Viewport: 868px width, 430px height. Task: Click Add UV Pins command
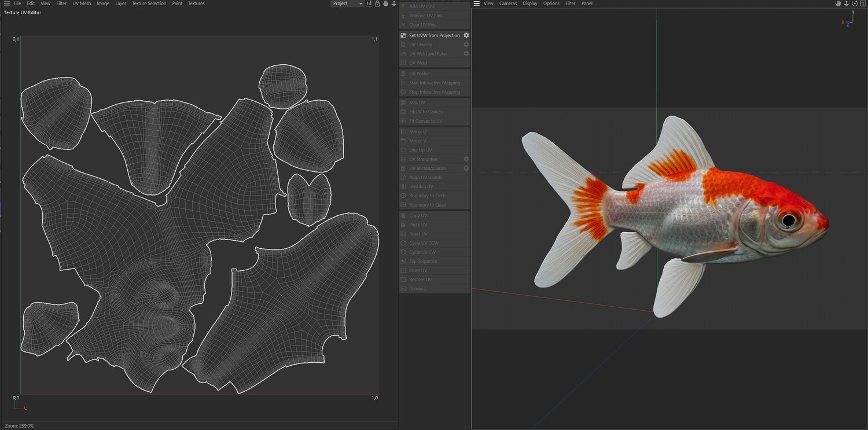pyautogui.click(x=435, y=6)
